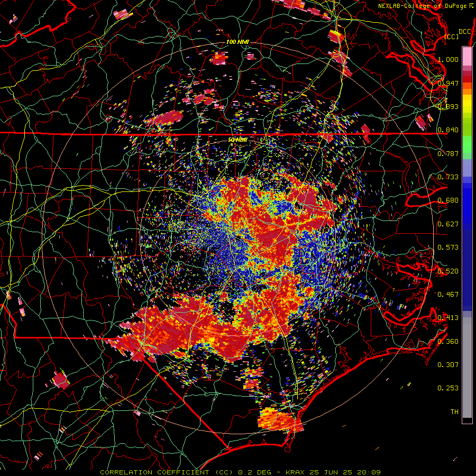
Task: Click the 1.000 value on the color scale
Action: coord(448,59)
